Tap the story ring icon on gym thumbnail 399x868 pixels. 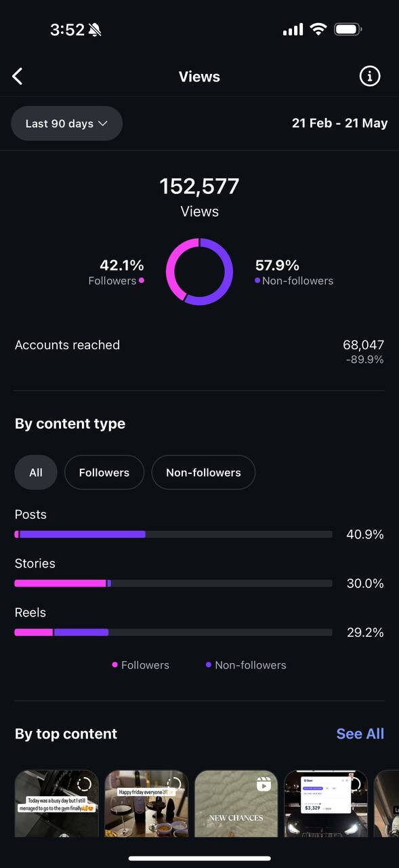[x=84, y=784]
